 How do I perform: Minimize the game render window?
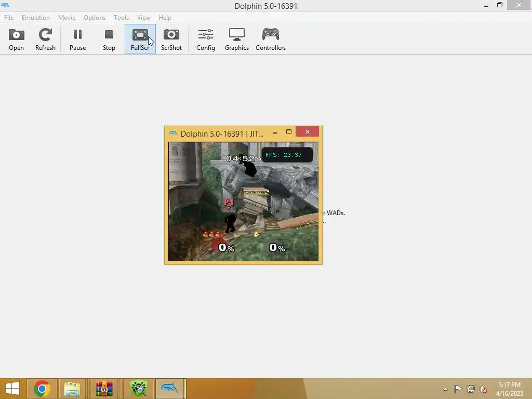[x=275, y=132]
